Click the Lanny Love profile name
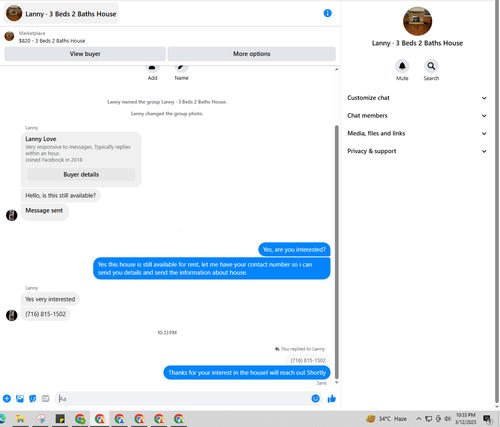Viewport: 500px width, 427px height. 41,139
